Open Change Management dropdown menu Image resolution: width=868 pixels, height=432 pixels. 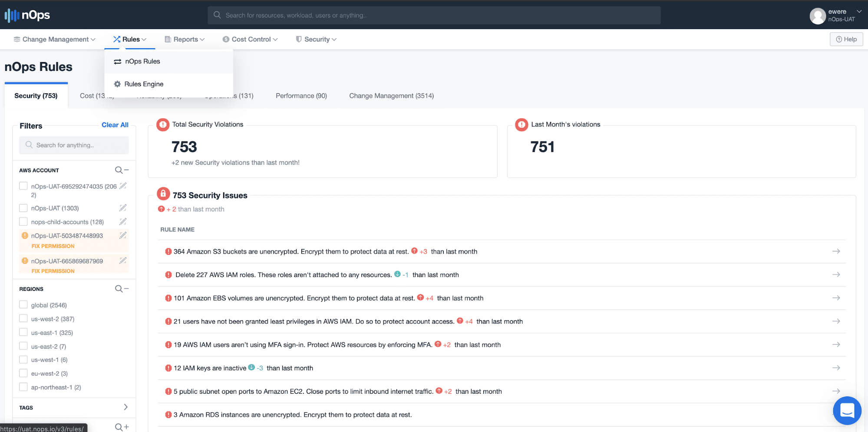click(x=55, y=39)
